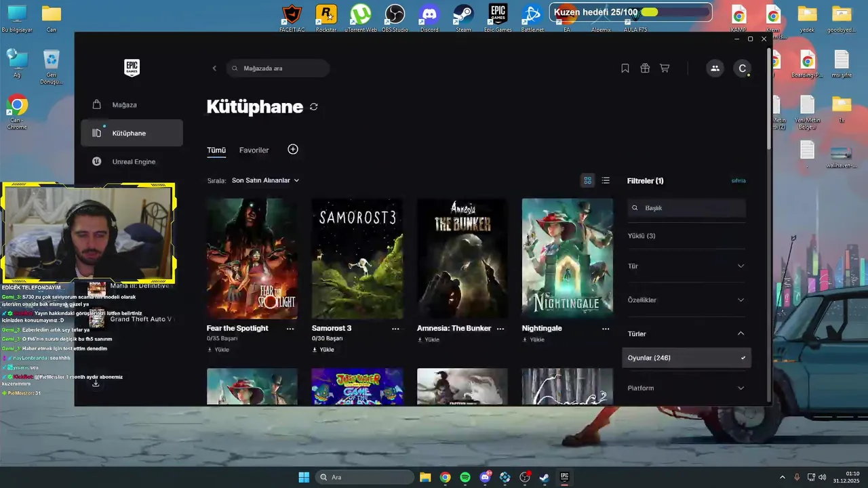Screen dimensions: 868x488
Task: Open Battle.net desktop shortcut
Action: tap(532, 18)
